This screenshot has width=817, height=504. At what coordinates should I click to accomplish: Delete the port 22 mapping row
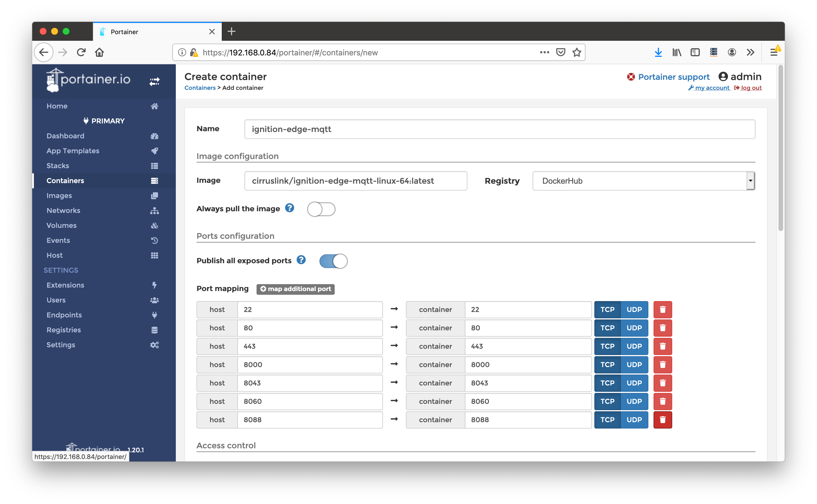point(662,310)
